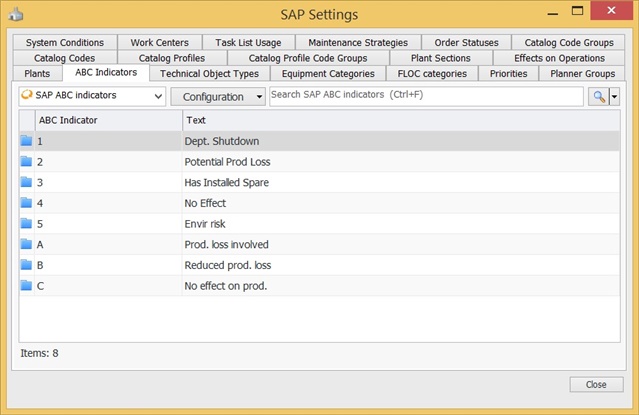Click the folder icon for row C
The image size is (639, 415).
point(26,285)
